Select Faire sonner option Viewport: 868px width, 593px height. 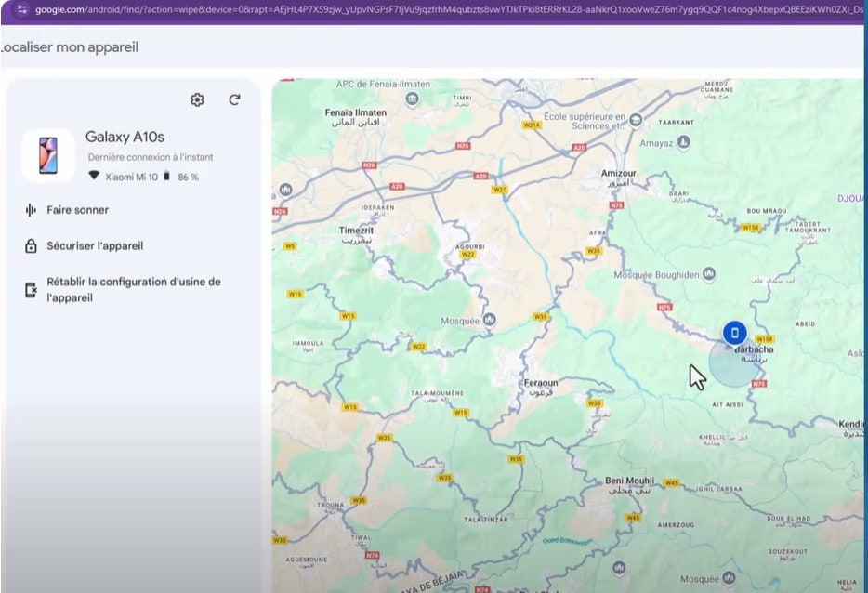(x=77, y=210)
